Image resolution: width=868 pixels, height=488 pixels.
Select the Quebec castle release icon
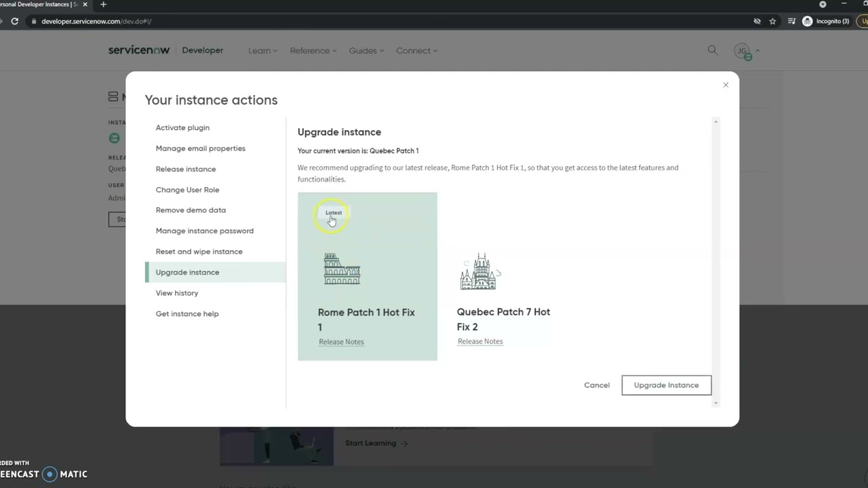coord(479,272)
